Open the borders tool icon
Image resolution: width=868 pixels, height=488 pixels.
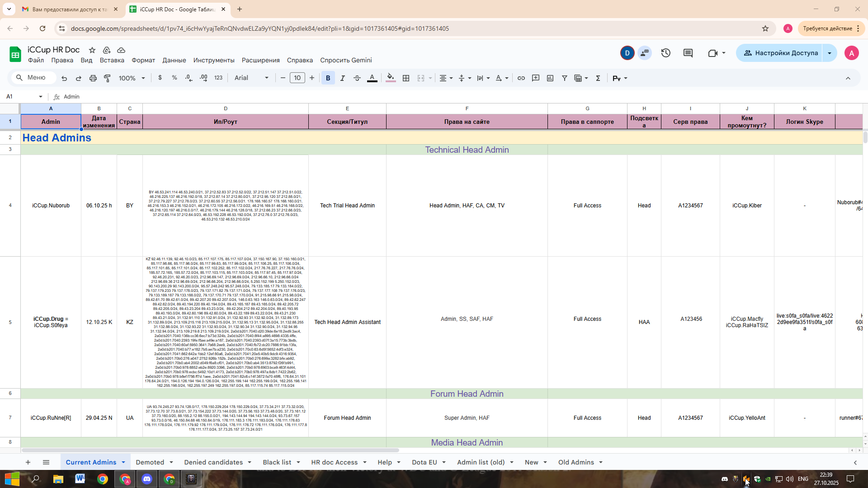pos(406,78)
